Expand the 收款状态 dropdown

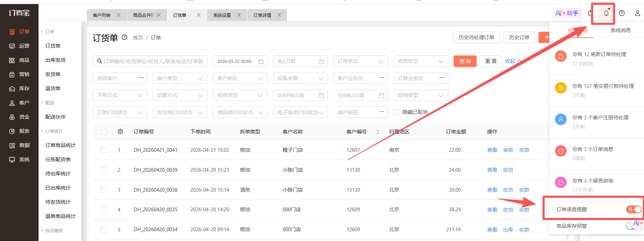pyautogui.click(x=421, y=61)
